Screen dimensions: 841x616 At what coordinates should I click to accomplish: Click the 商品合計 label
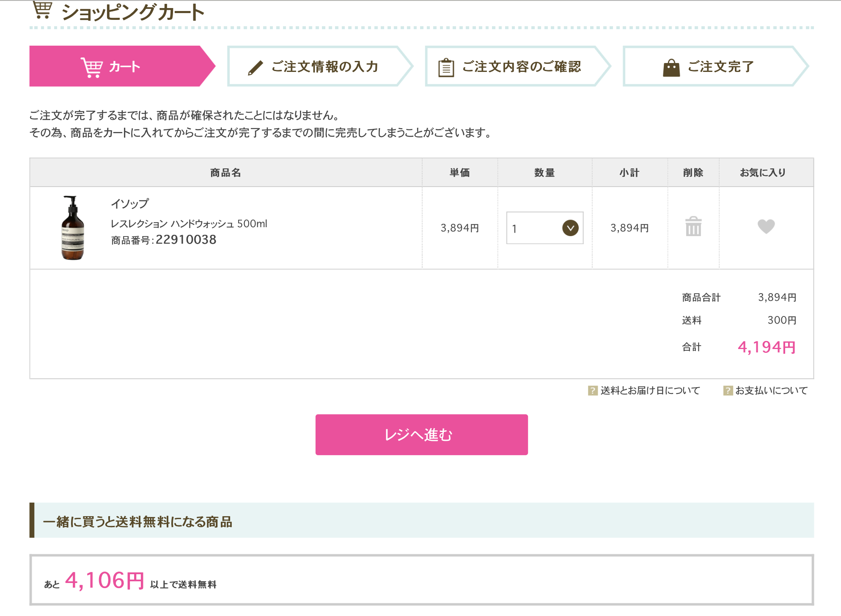point(701,297)
